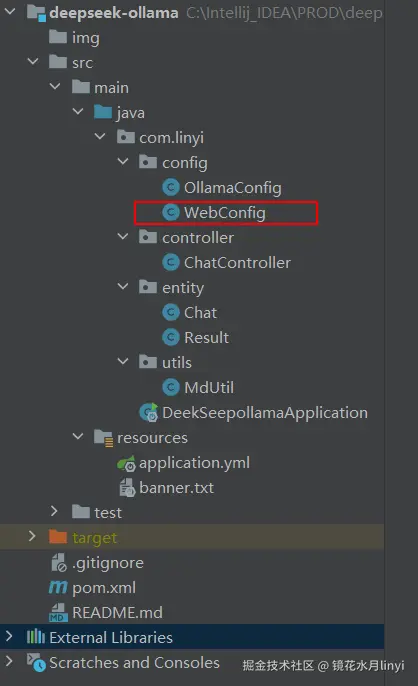This screenshot has height=686, width=418.
Task: Collapse the config package
Action: [x=123, y=162]
